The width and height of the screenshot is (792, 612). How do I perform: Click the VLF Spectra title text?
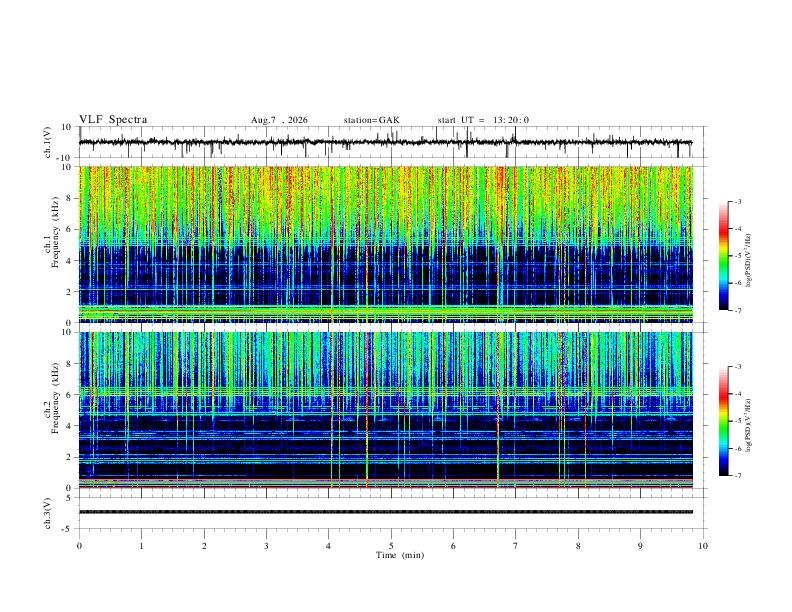pos(113,120)
